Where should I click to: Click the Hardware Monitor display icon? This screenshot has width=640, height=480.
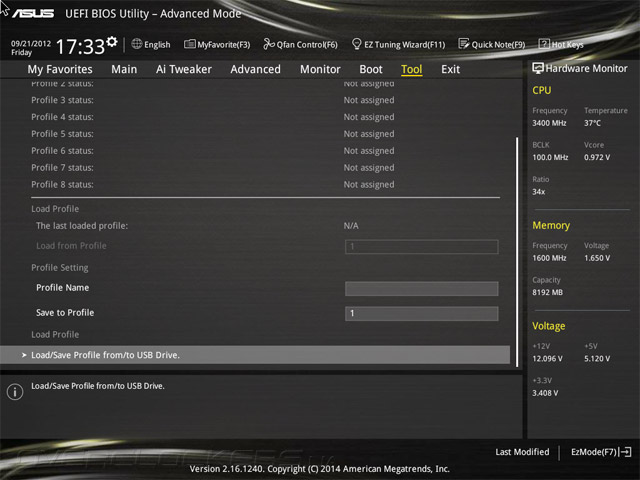click(538, 68)
